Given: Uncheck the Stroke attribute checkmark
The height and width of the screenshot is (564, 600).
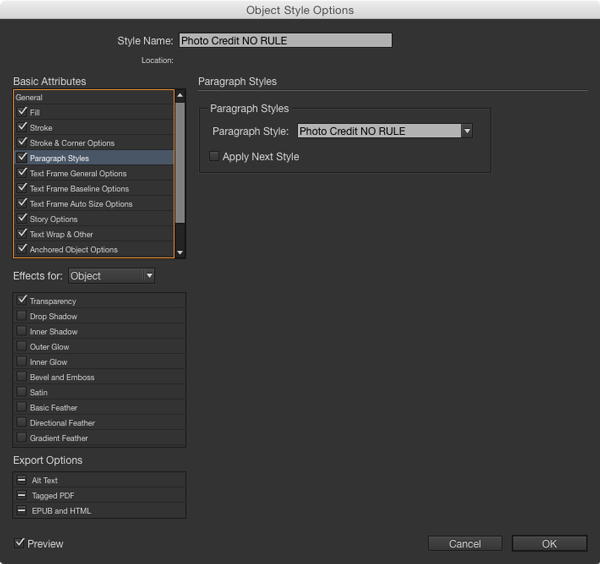Looking at the screenshot, I should coord(22,127).
